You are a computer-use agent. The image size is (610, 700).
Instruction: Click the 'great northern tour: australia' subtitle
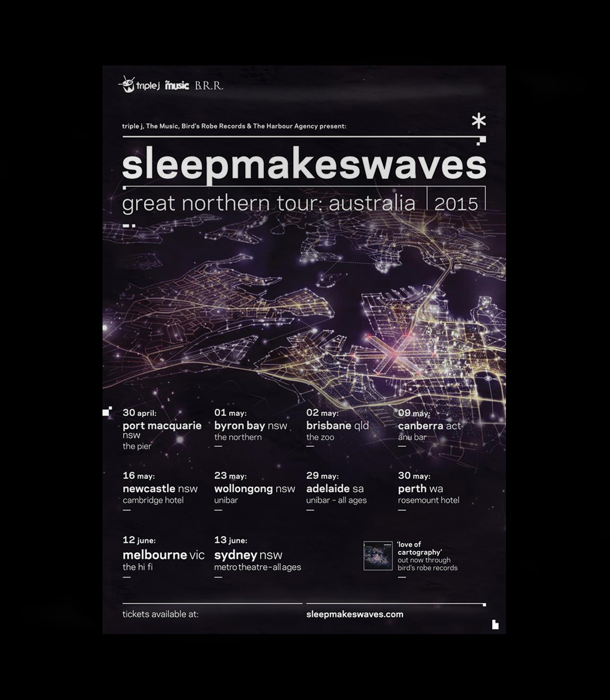coord(269,204)
